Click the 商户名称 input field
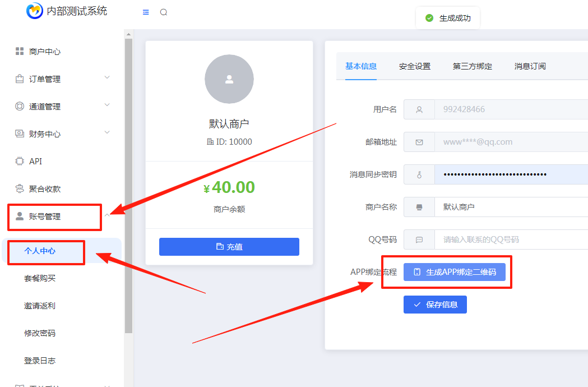Viewport: 588px width, 387px height. coord(511,207)
